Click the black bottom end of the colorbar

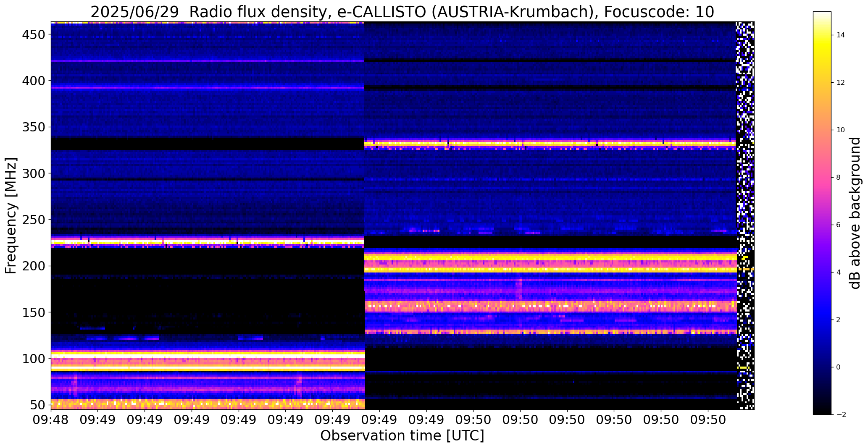(x=822, y=411)
